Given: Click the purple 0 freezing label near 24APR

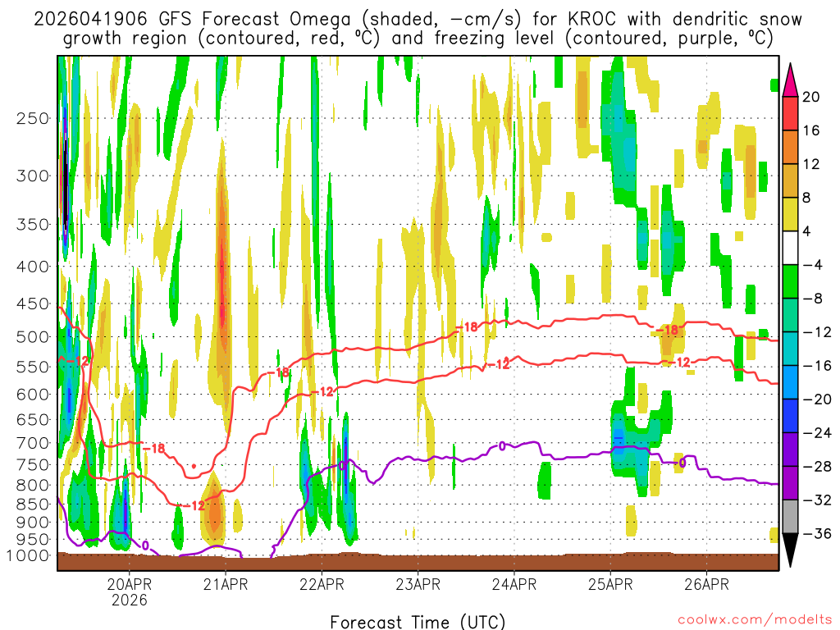Looking at the screenshot, I should (x=502, y=445).
